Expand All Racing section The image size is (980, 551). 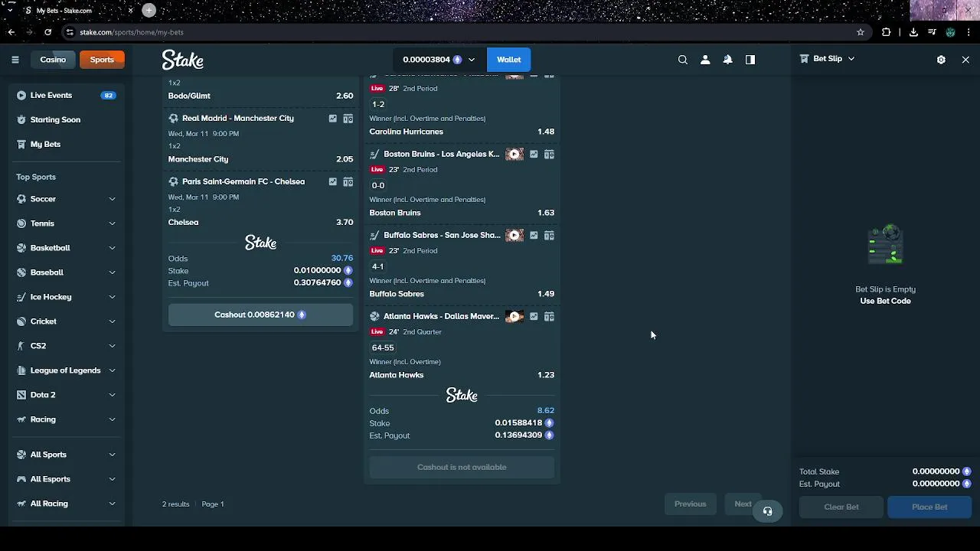pos(112,504)
